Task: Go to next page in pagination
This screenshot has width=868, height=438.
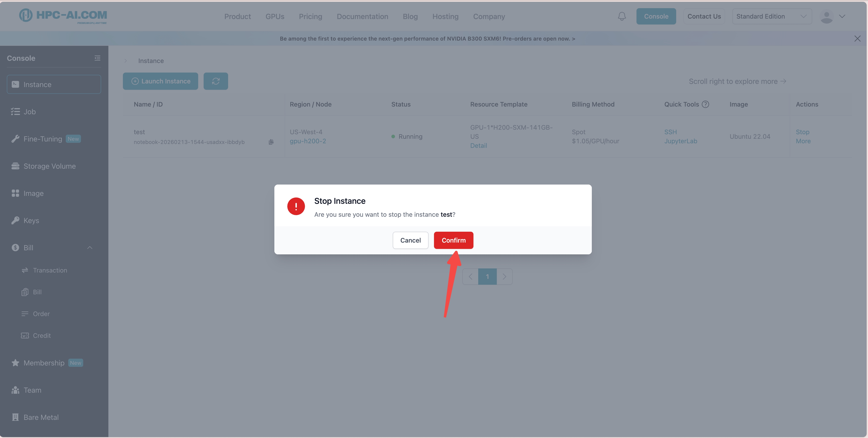Action: tap(504, 277)
